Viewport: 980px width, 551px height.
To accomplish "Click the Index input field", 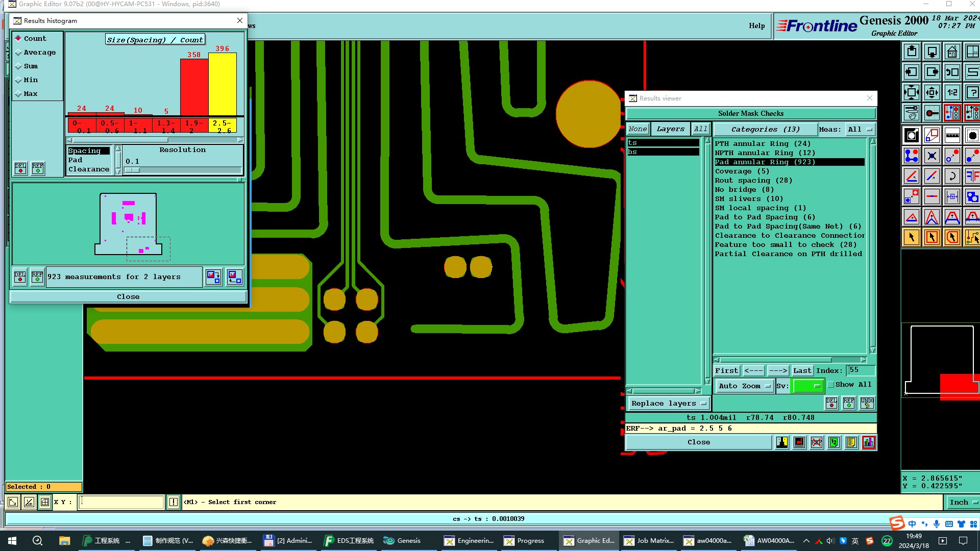I will coord(860,370).
